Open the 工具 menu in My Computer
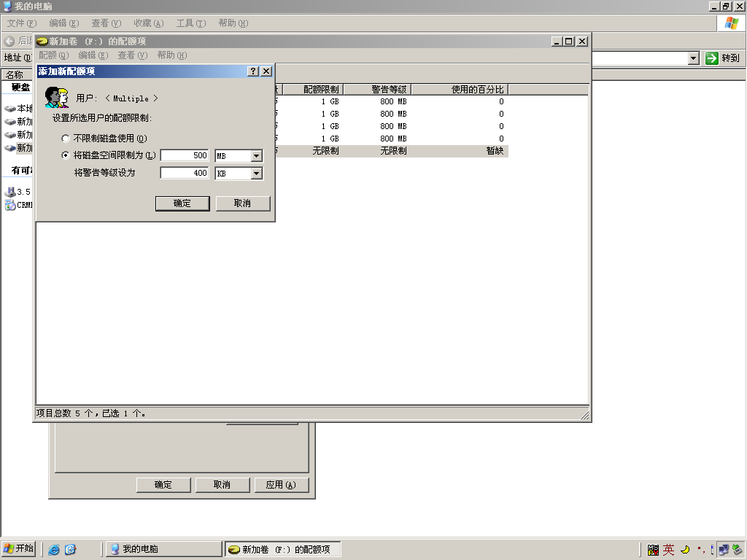This screenshot has width=747, height=560. 191,23
